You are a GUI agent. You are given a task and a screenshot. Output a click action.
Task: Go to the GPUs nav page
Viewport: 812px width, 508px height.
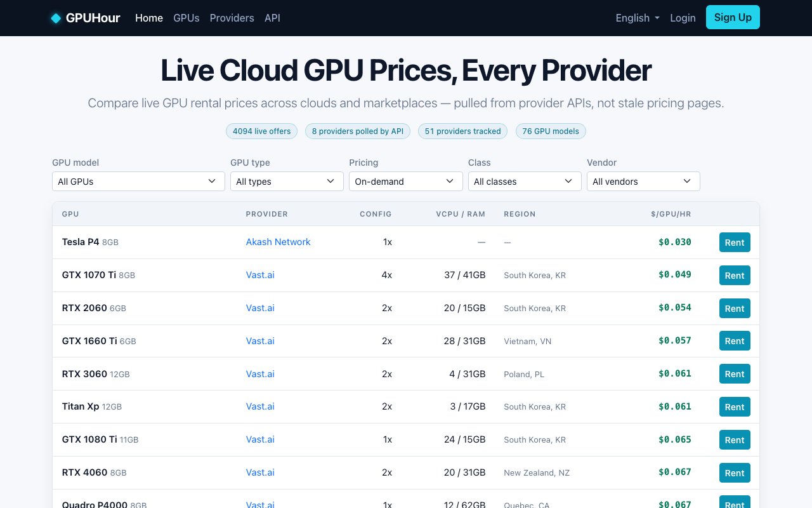coord(187,18)
